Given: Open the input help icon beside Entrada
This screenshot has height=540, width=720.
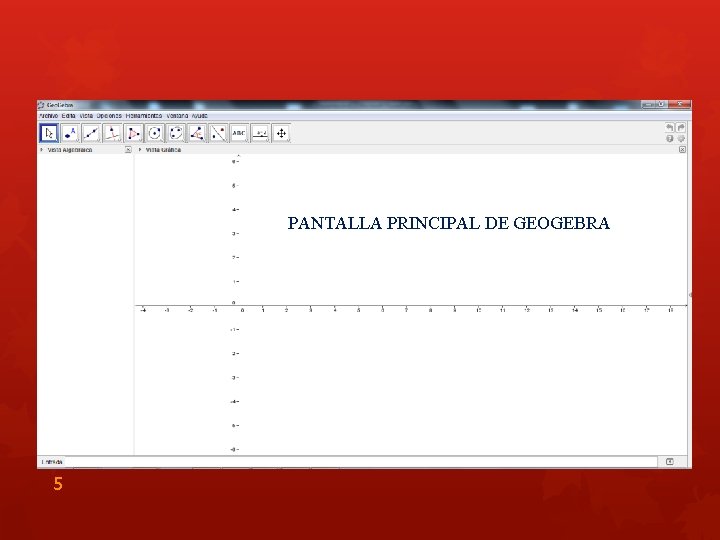Looking at the screenshot, I should coord(669,461).
